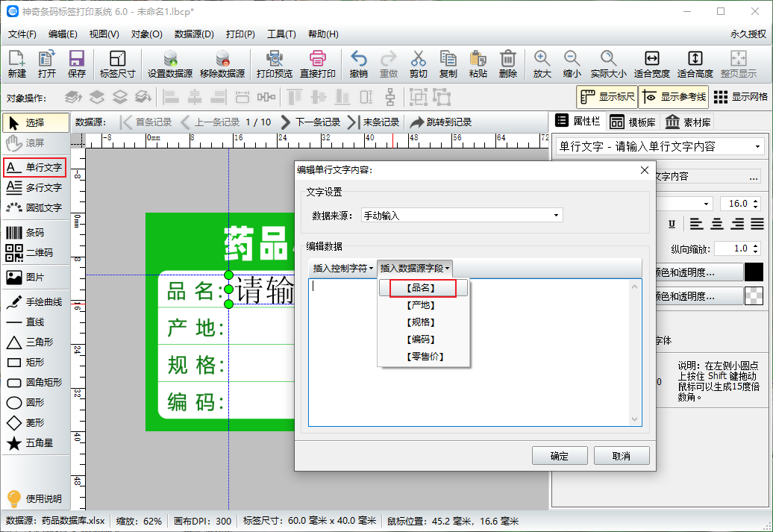Fit canvas with 适合高度 icon
773x532 pixels.
coord(695,64)
